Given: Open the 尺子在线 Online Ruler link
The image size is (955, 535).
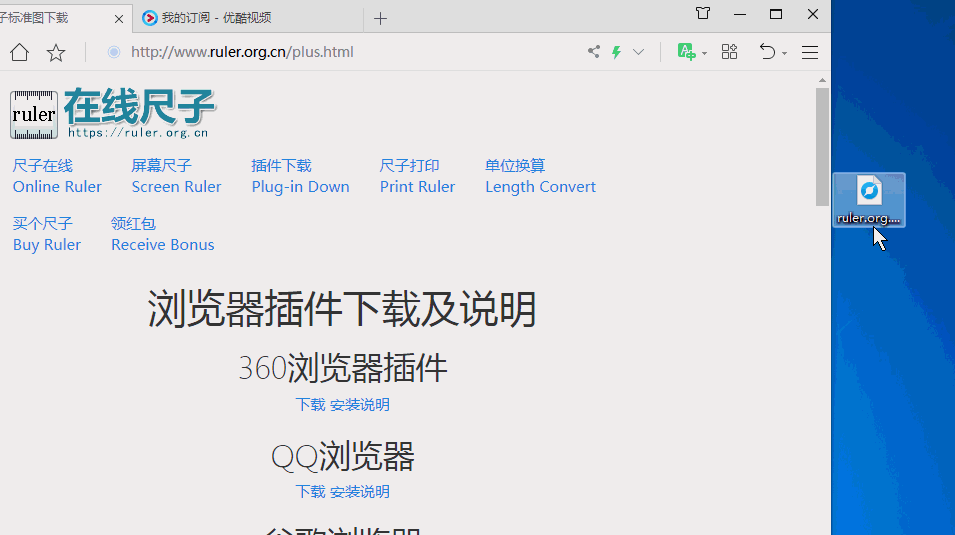Looking at the screenshot, I should 57,176.
